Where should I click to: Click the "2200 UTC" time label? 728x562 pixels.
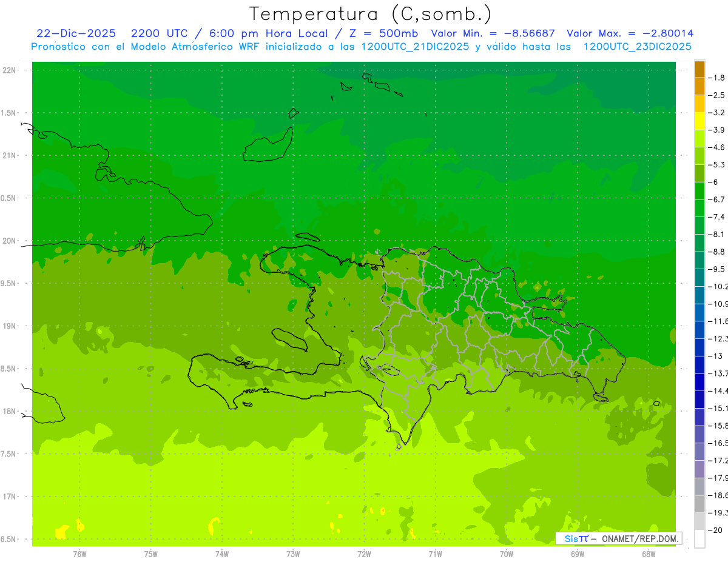pyautogui.click(x=160, y=33)
